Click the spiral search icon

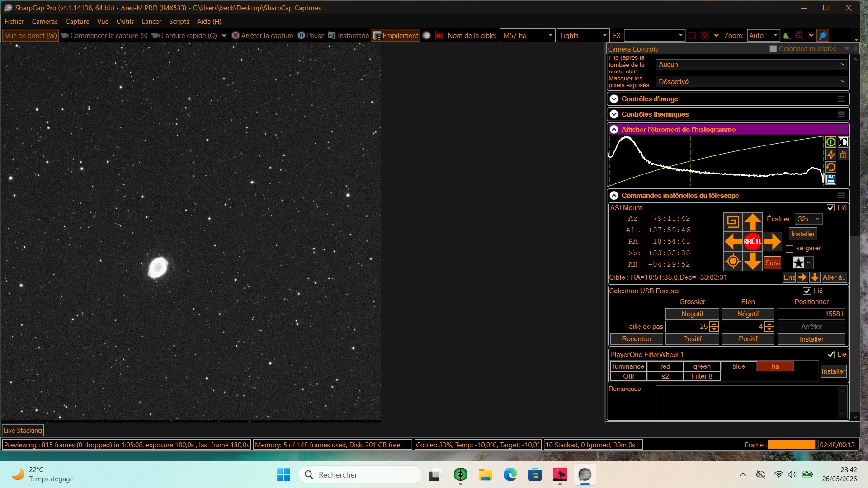(x=733, y=222)
